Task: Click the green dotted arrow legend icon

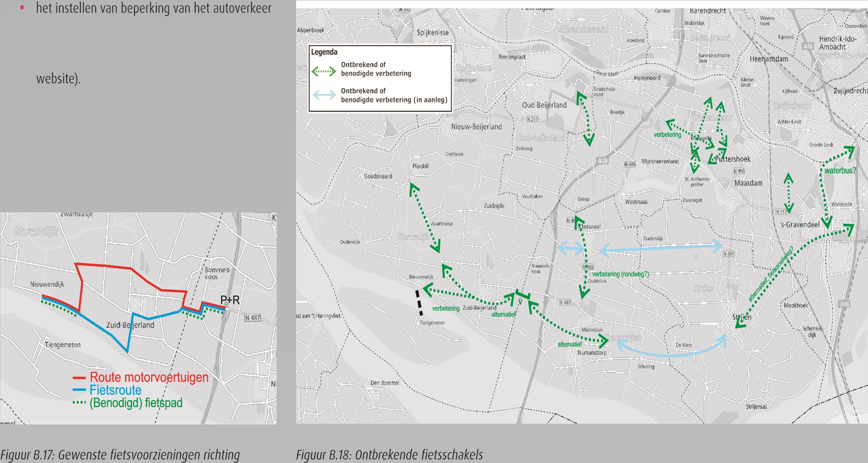Action: point(323,71)
